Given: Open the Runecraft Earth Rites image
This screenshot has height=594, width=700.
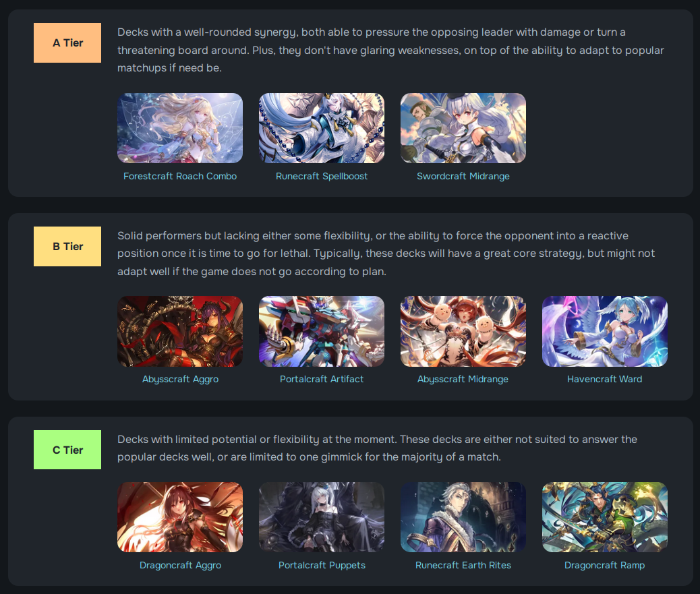Looking at the screenshot, I should click(463, 517).
